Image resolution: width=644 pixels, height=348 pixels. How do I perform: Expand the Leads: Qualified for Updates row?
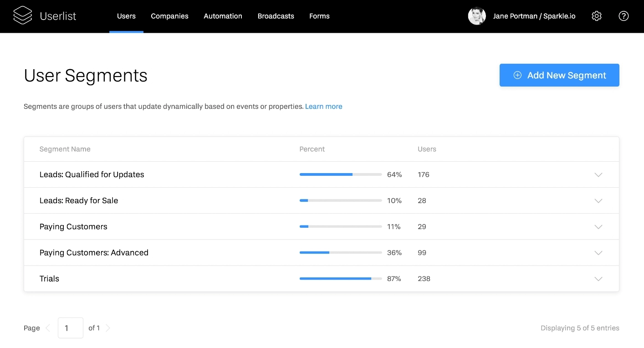pos(598,174)
